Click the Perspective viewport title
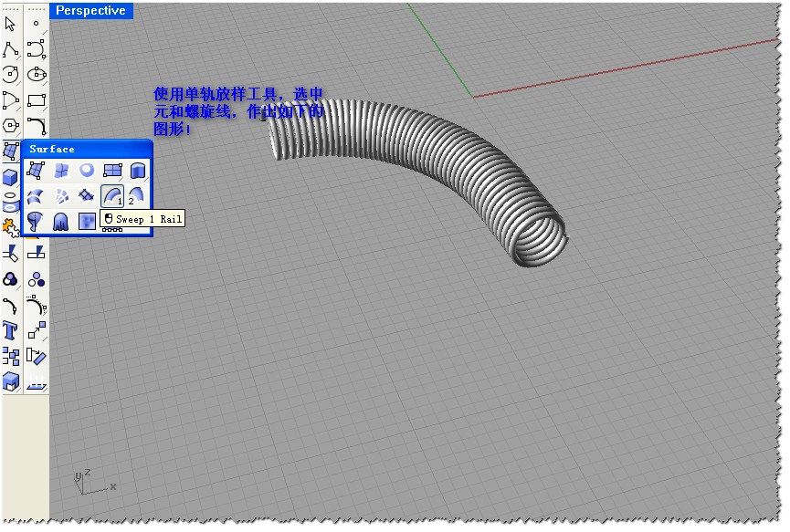The width and height of the screenshot is (790, 532). (91, 11)
